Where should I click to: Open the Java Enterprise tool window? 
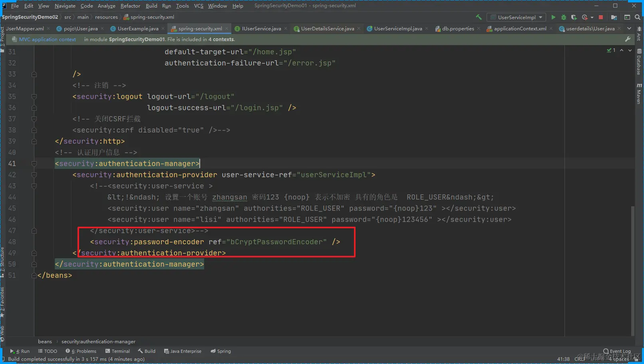point(183,351)
